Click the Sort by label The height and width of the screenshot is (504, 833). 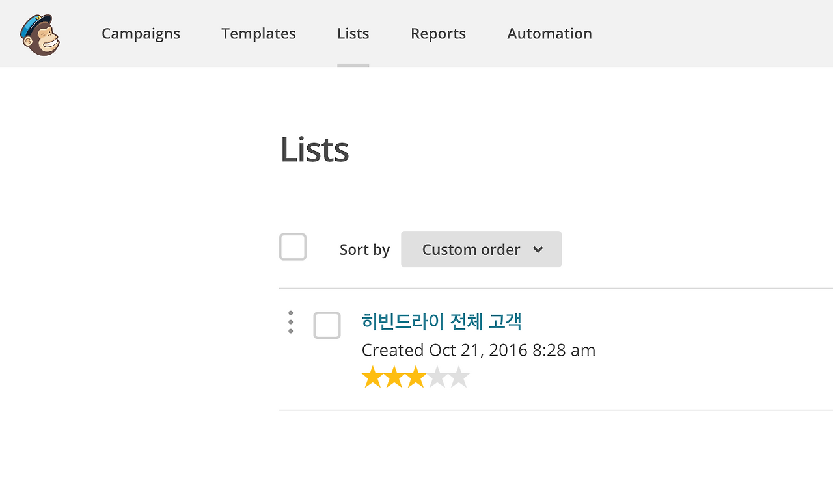pyautogui.click(x=364, y=250)
